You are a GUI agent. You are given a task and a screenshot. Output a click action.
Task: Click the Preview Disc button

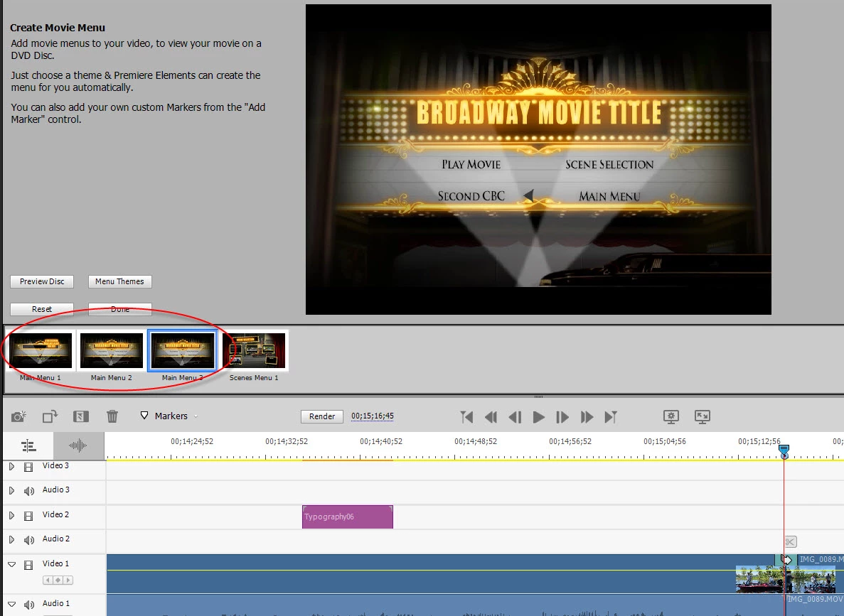coord(42,281)
